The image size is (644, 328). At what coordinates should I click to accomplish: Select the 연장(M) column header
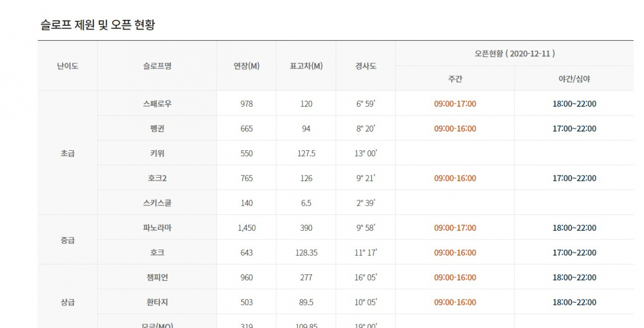246,66
